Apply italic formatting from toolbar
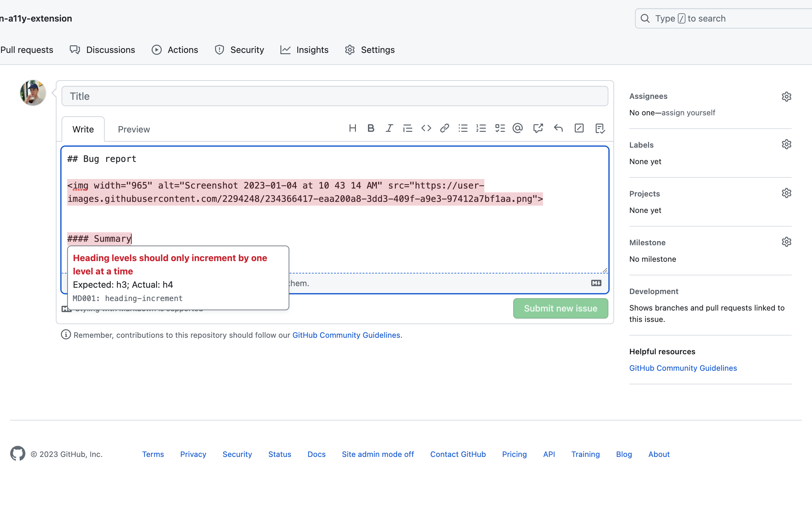 389,128
